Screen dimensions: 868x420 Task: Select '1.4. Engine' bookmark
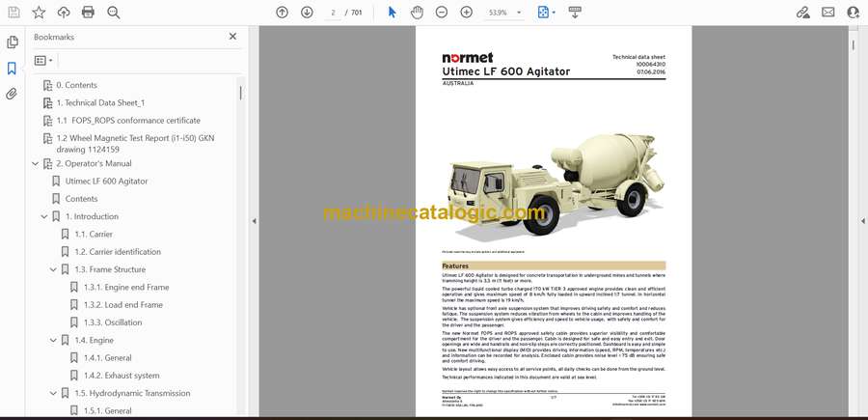click(x=95, y=340)
